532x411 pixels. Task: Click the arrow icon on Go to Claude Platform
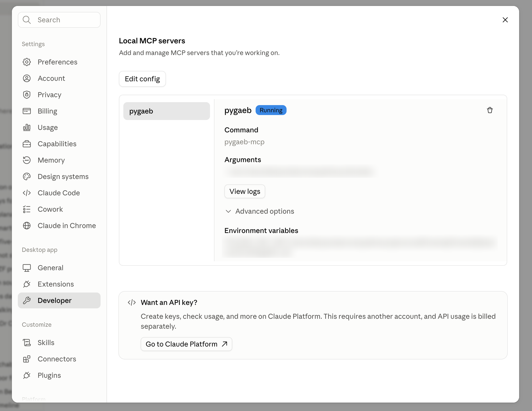[225, 344]
